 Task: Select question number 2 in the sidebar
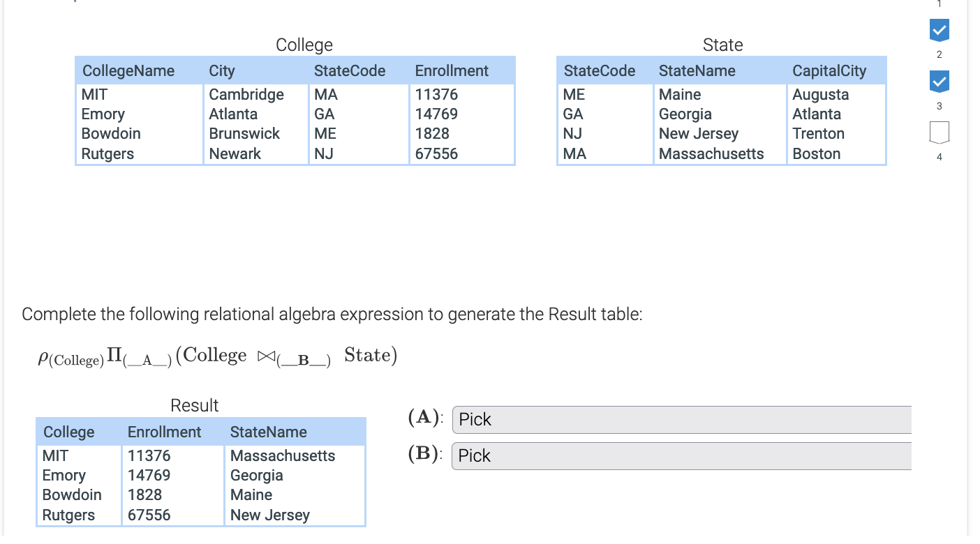(939, 54)
